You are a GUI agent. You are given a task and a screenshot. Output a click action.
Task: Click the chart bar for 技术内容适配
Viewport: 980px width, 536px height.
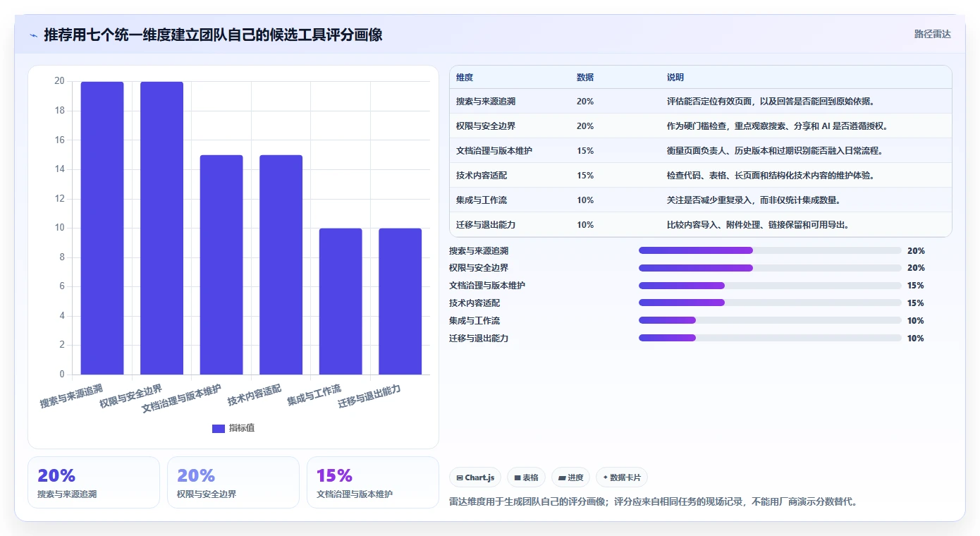point(281,264)
